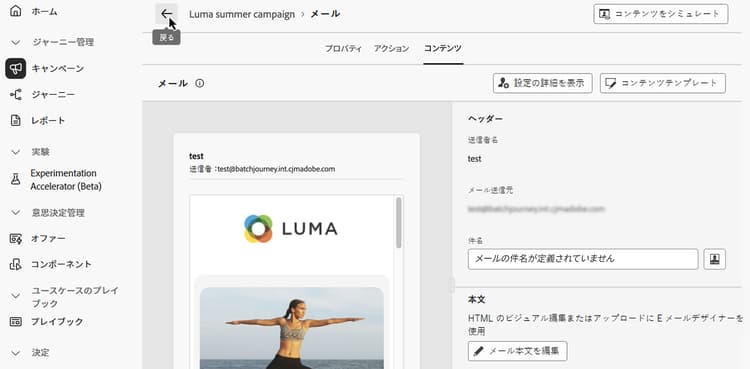Image resolution: width=750 pixels, height=369 pixels.
Task: Click the back arrow button
Action: [x=166, y=14]
